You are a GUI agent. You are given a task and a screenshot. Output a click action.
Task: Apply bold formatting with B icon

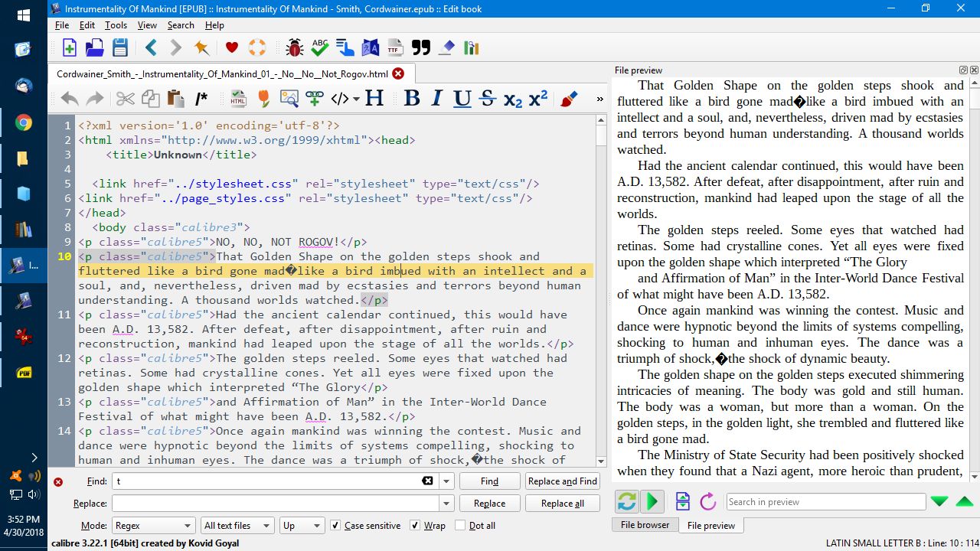tap(412, 99)
